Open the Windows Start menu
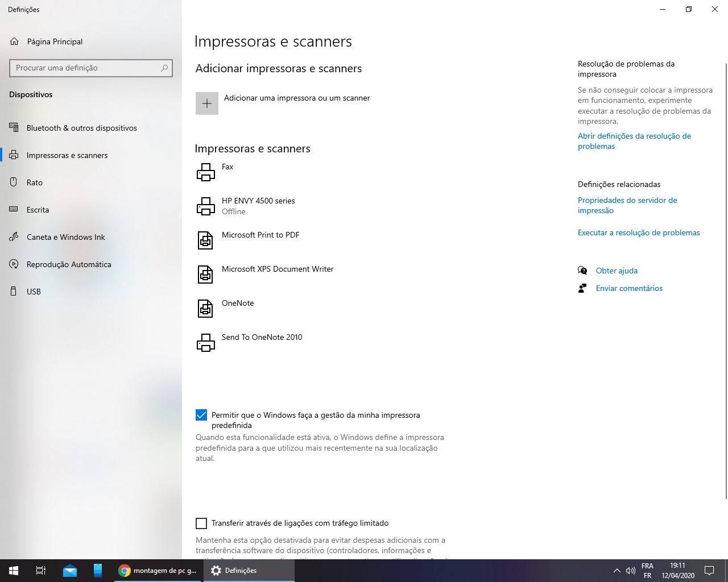 point(14,571)
